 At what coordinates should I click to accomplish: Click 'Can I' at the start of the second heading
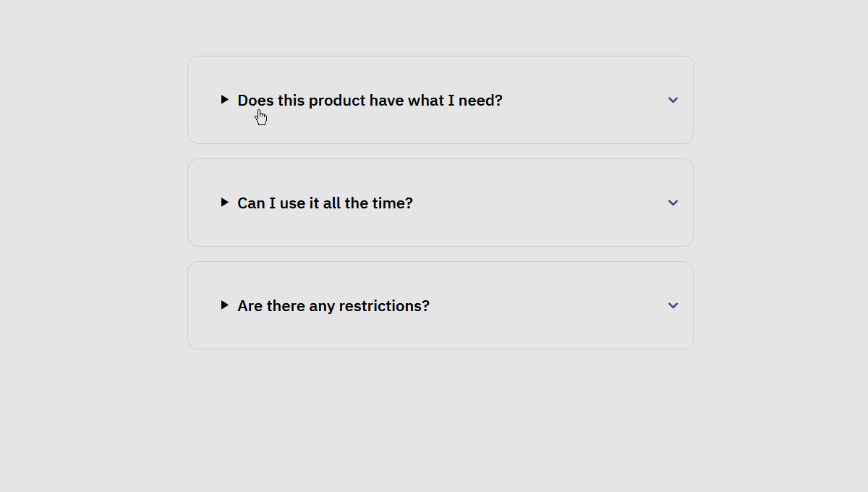pyautogui.click(x=256, y=203)
